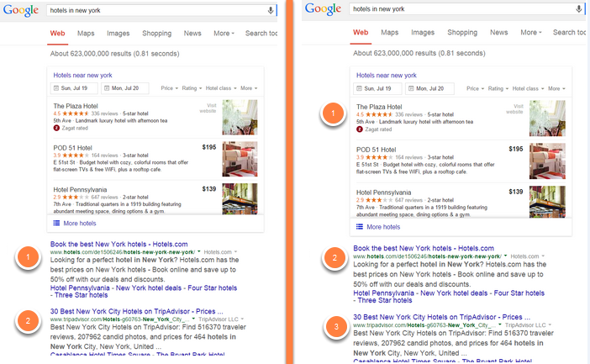Click More hotels text on the left page
The width and height of the screenshot is (590, 364).
point(80,224)
